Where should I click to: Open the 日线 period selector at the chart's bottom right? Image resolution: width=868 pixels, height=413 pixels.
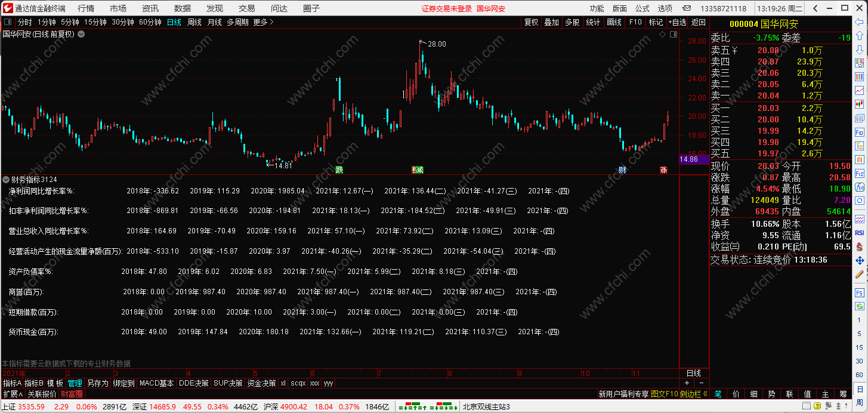(x=694, y=373)
